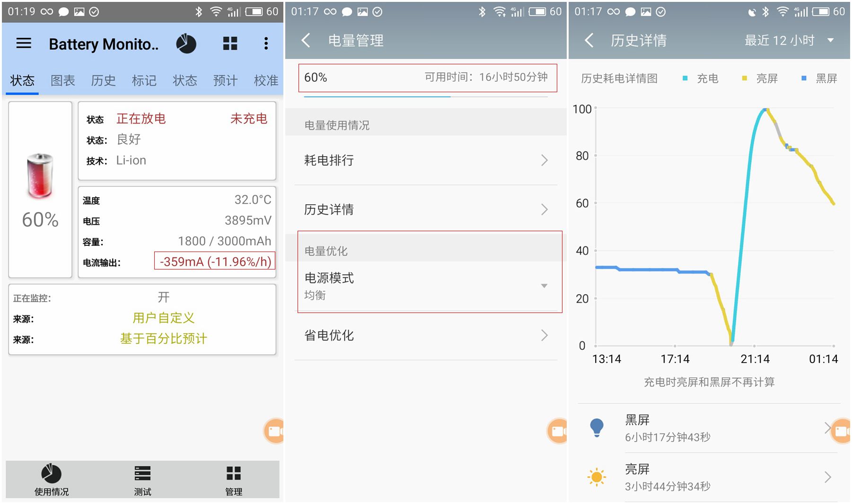Open the navigation drawer in Battery Monitor
This screenshot has width=852, height=504.
23,43
